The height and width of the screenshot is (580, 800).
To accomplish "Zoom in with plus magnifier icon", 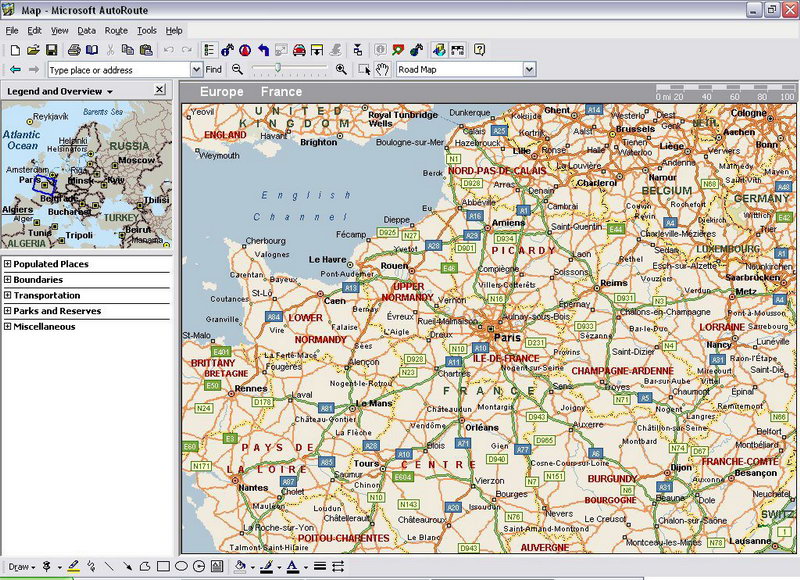I will (x=341, y=69).
